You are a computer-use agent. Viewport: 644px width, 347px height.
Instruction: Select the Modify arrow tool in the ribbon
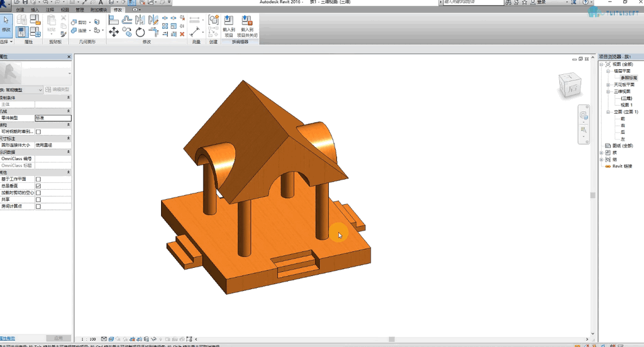click(x=6, y=25)
